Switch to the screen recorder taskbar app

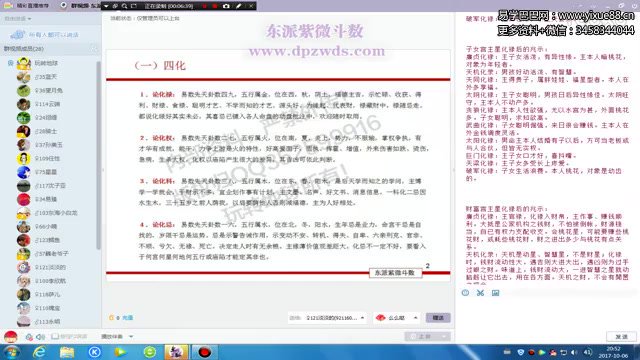(x=205, y=352)
